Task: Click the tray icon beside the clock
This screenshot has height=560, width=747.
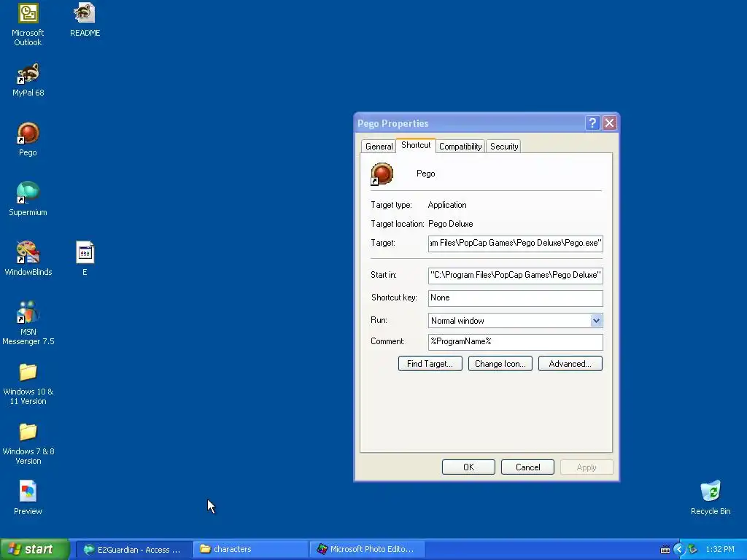Action: point(693,550)
